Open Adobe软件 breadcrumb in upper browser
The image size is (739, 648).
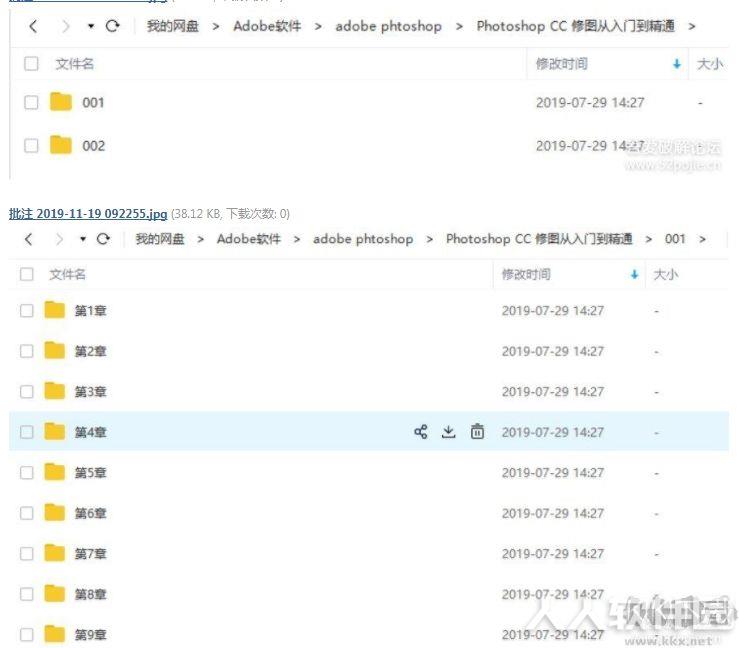point(267,26)
